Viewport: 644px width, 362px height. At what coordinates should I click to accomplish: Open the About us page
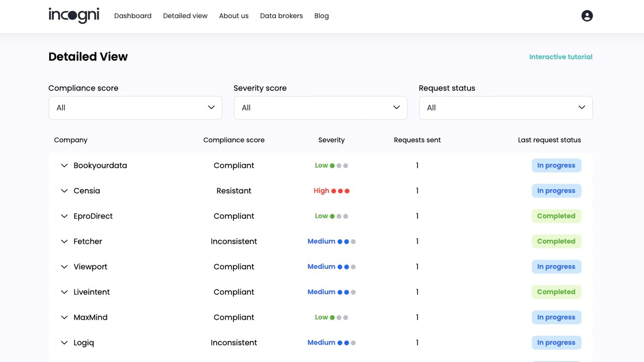point(233,16)
